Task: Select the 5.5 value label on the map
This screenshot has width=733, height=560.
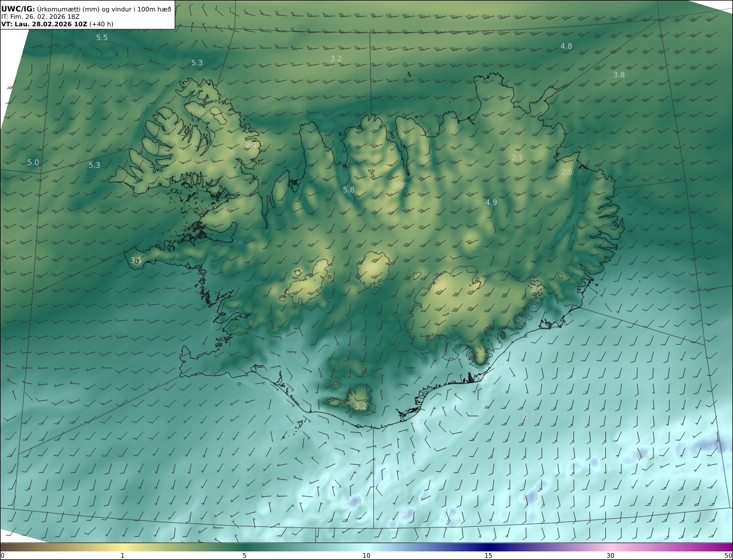Action: tap(101, 38)
